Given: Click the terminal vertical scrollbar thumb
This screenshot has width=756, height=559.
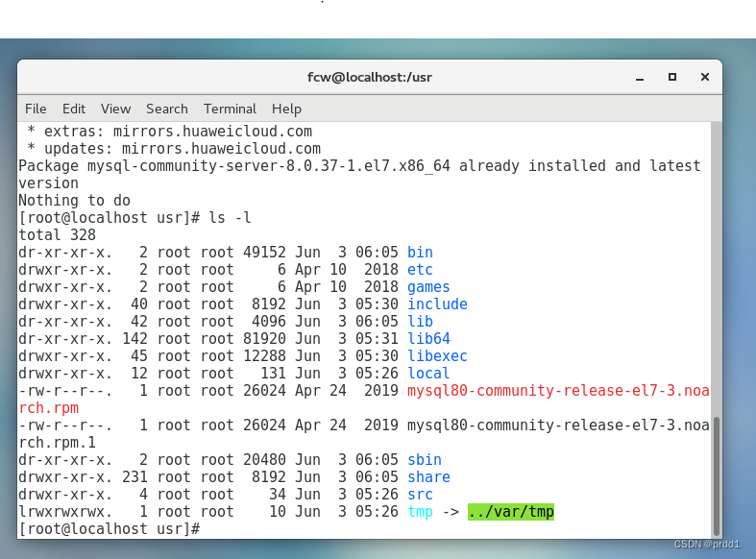Looking at the screenshot, I should (717, 476).
